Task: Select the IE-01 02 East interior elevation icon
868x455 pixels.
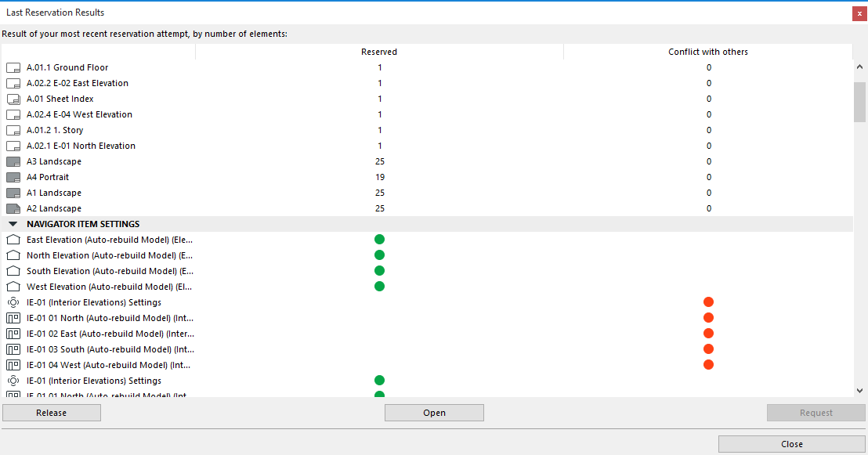Action: click(12, 333)
